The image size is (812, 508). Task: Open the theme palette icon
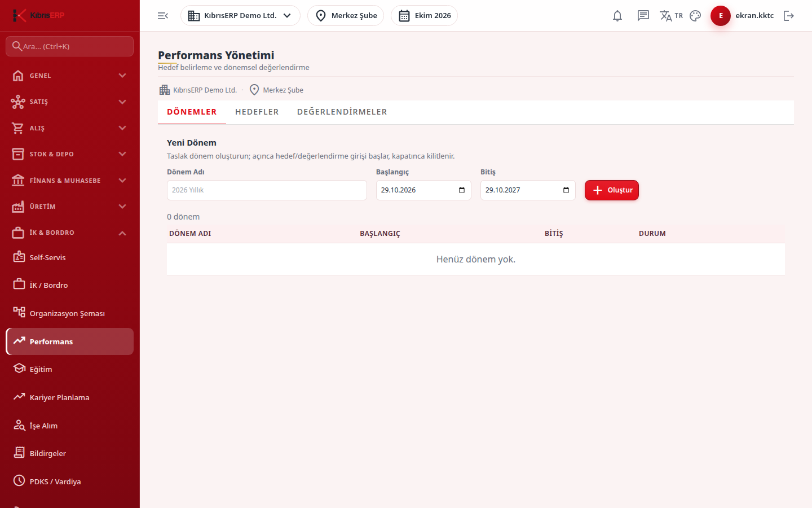coord(695,16)
